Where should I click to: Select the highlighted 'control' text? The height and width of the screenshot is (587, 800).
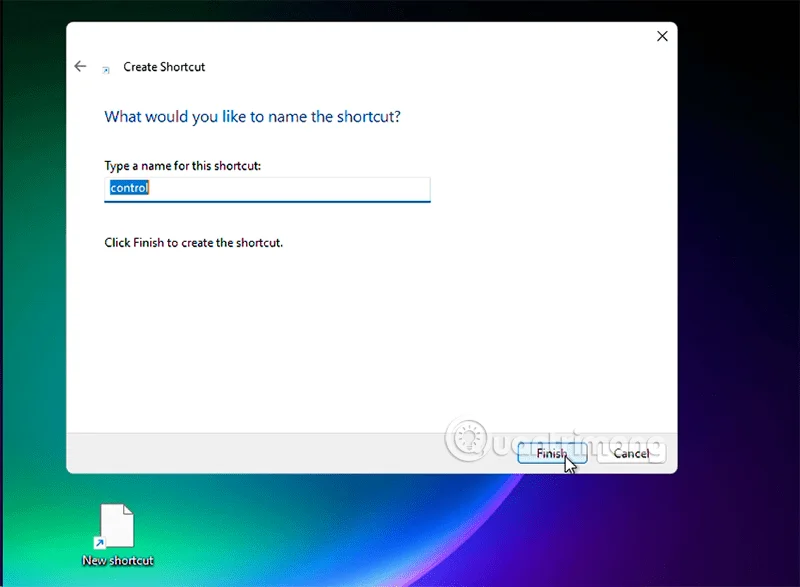click(x=128, y=188)
